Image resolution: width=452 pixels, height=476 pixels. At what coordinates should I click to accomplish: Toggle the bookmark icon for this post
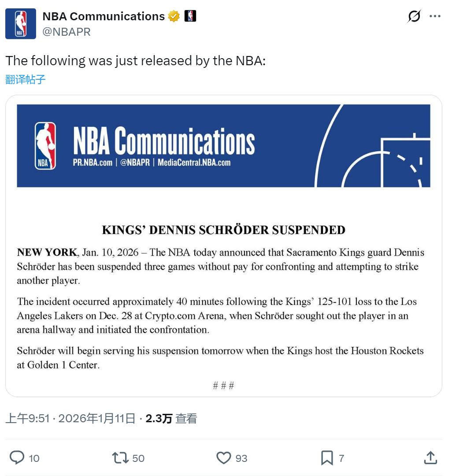327,458
